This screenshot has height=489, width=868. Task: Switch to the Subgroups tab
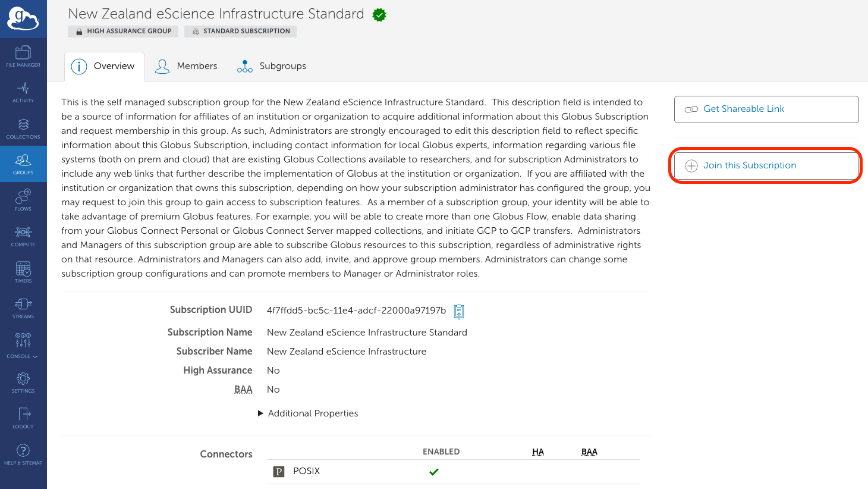click(x=272, y=66)
